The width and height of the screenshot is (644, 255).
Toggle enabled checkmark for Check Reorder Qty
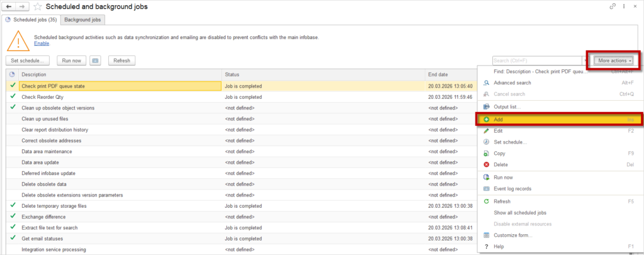pos(13,97)
